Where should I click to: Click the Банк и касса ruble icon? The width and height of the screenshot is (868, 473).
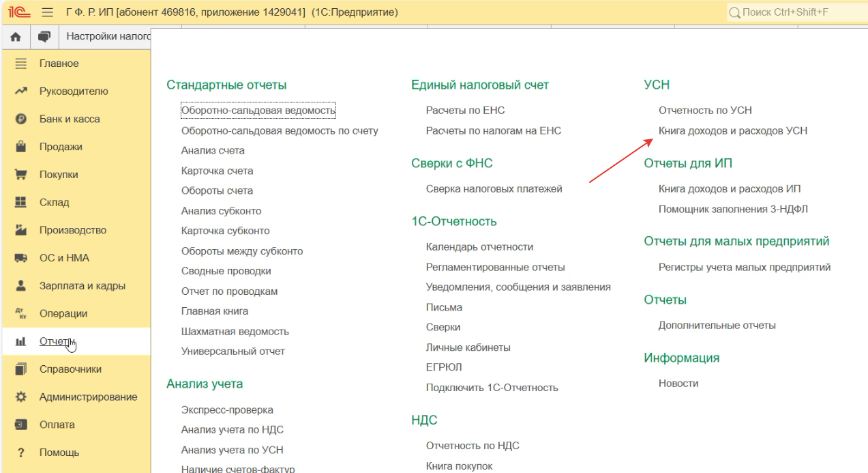[x=20, y=119]
